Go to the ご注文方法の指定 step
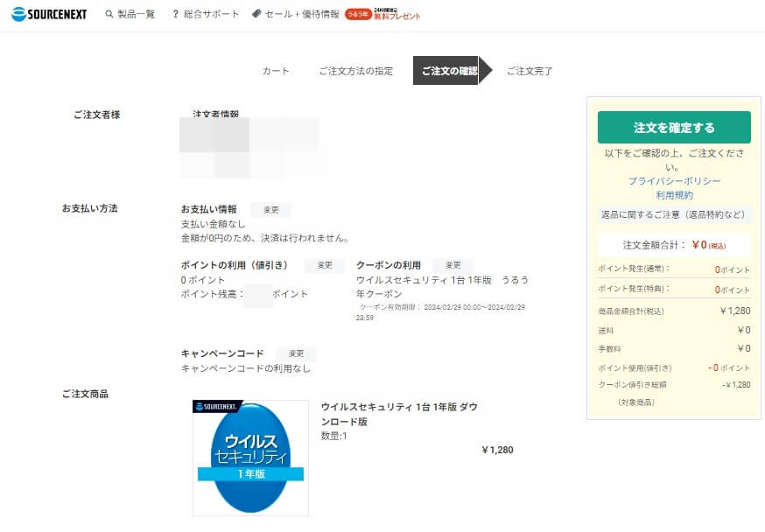Viewport: 765px width, 532px height. (355, 71)
